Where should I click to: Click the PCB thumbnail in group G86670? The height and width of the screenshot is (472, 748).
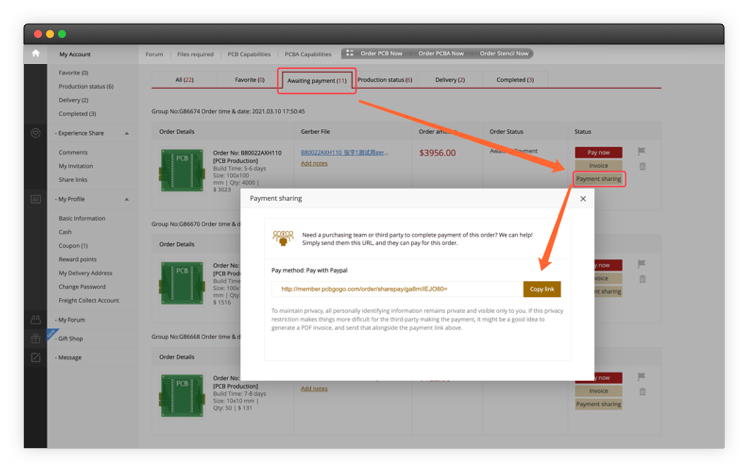point(182,283)
